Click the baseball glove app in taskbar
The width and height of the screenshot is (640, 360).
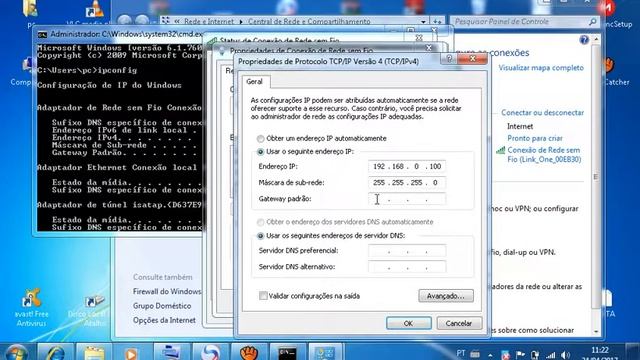tap(249, 352)
